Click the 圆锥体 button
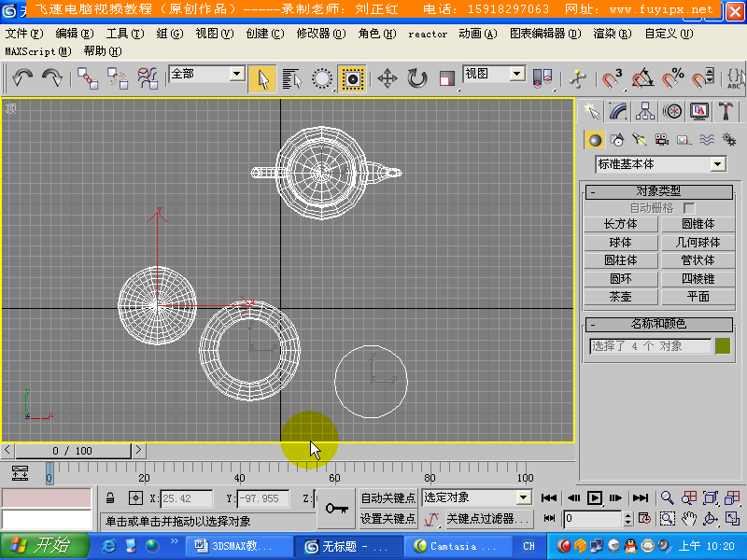 click(698, 224)
